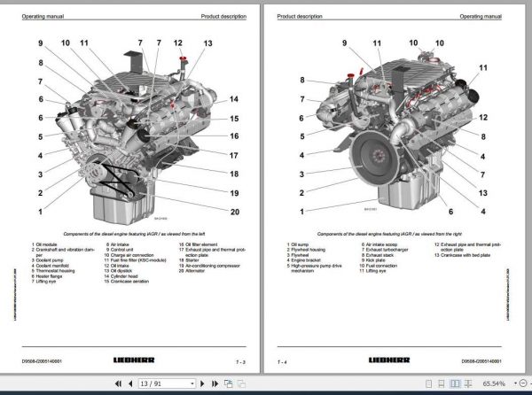Click 'Operating manual' header on right page
Screen dimensions: 532x395
481,16
